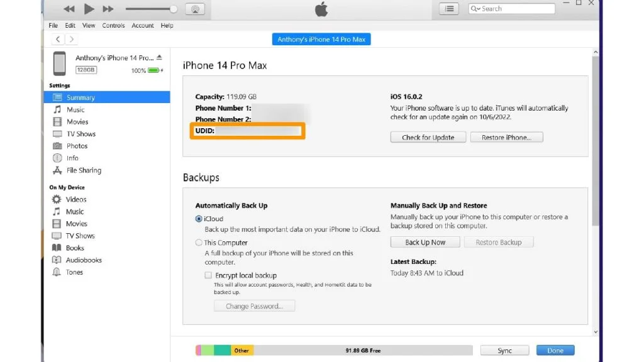Screen dimensions: 644x362
Task: Select iCloud backup radio button
Action: pyautogui.click(x=199, y=219)
